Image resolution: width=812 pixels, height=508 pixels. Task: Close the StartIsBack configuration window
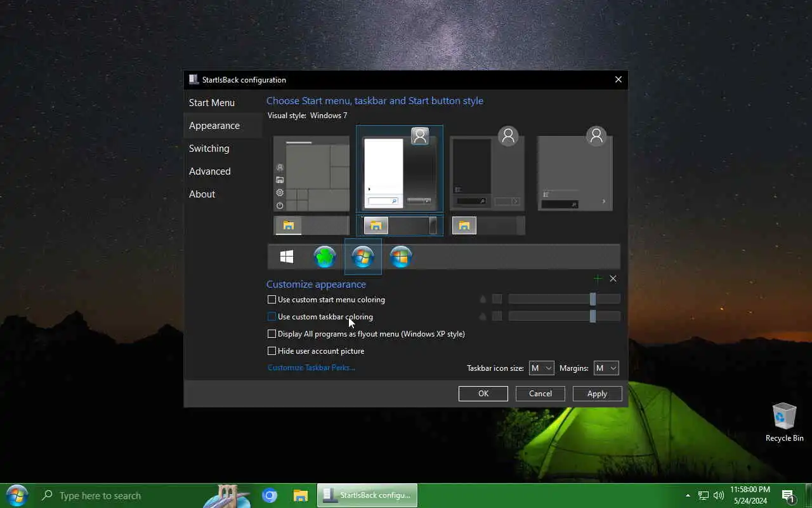tap(619, 79)
